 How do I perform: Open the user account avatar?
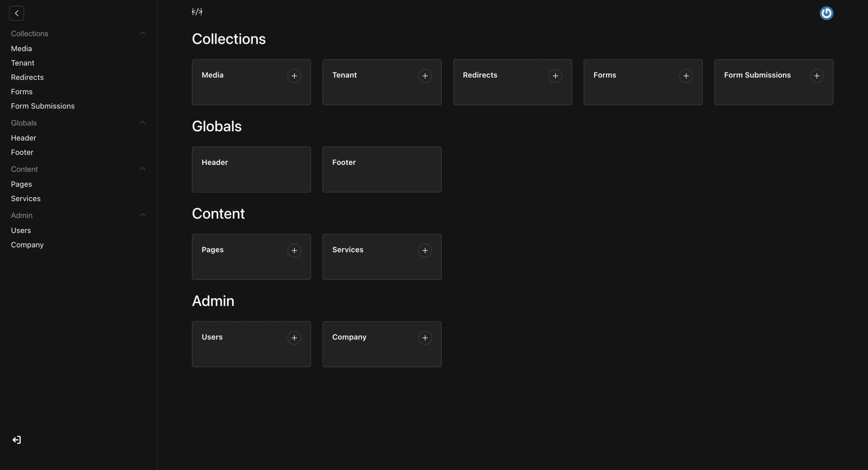[826, 13]
